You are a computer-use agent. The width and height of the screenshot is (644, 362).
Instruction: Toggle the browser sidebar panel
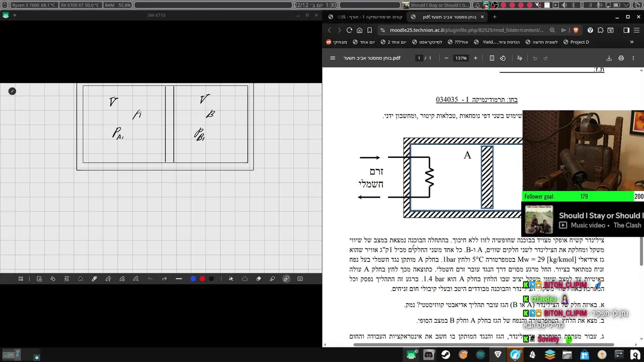[626, 30]
